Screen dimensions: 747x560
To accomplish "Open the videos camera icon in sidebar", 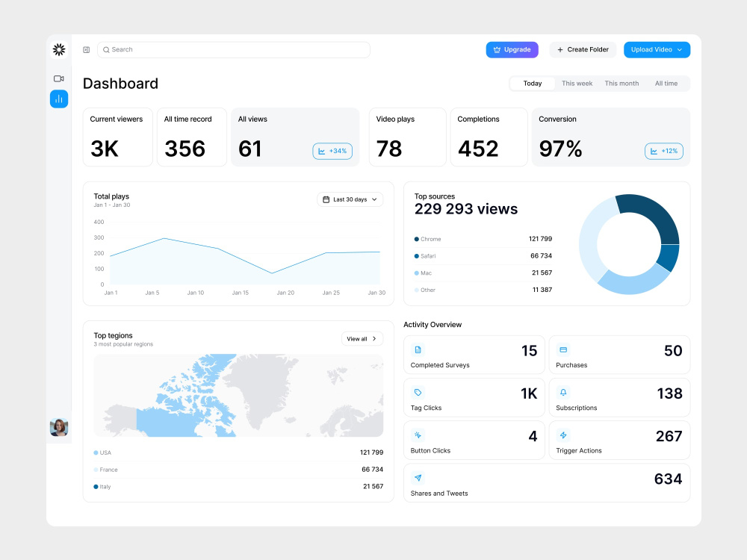I will pos(58,78).
